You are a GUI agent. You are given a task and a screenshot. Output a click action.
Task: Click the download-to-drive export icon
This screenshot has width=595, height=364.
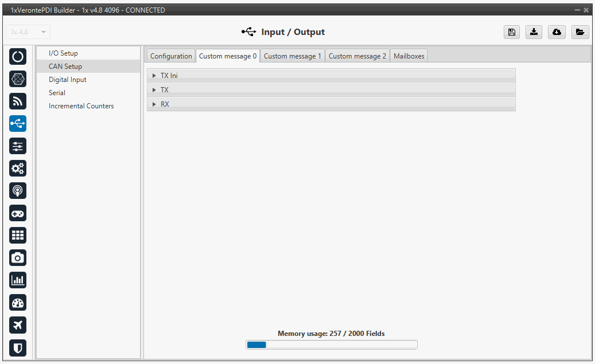tap(534, 32)
